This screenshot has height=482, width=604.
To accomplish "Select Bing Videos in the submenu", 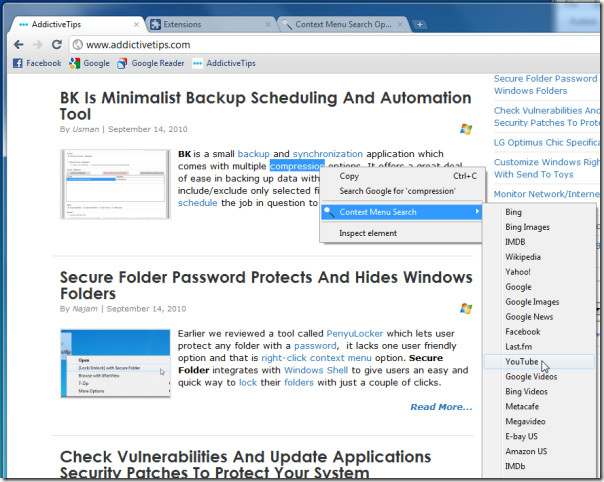I will pos(539,392).
